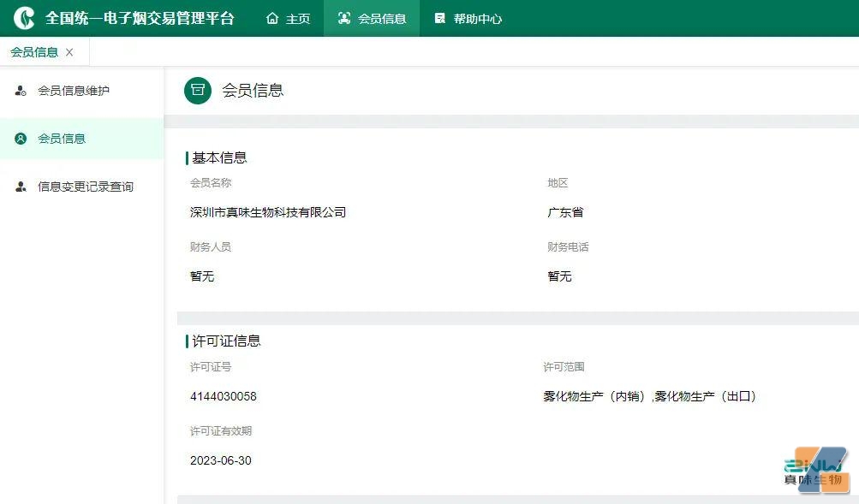The width and height of the screenshot is (859, 504).
Task: Click the 真味生物 watermark logo
Action: pos(816,471)
